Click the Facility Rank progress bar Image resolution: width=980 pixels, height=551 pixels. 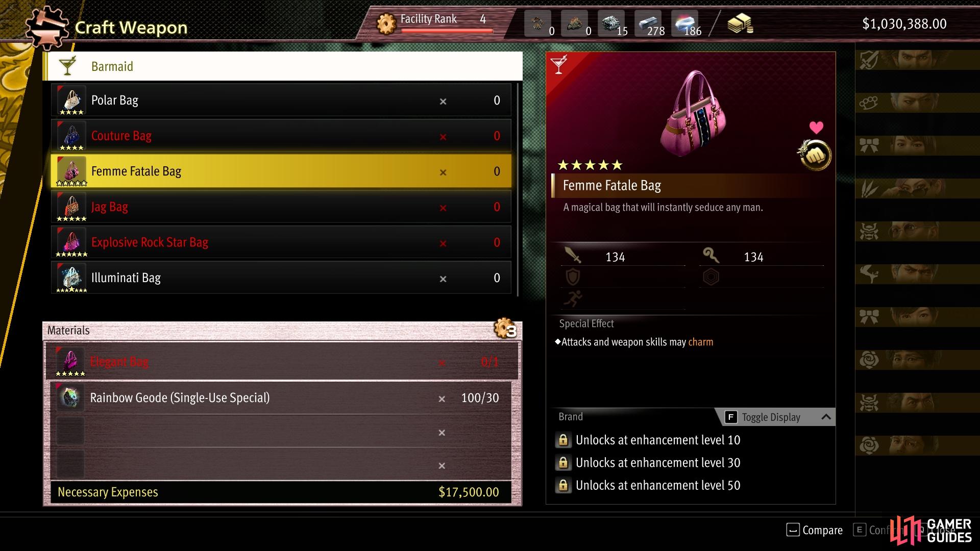[447, 31]
